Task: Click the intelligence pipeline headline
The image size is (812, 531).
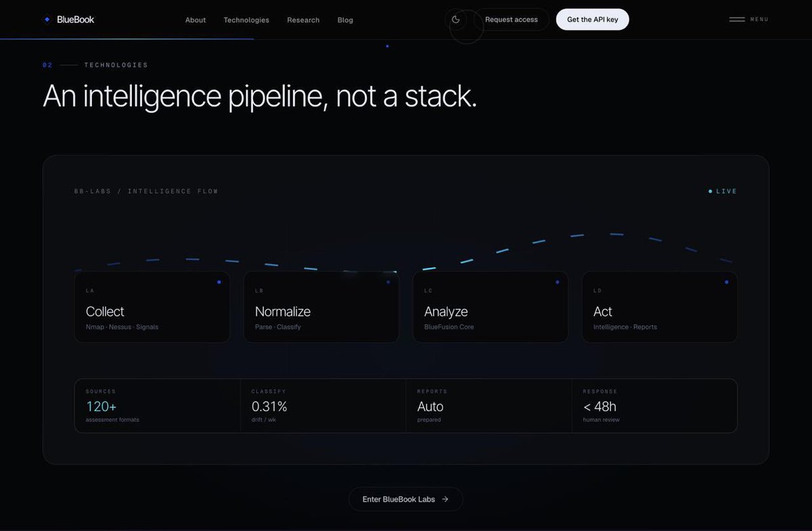Action: (x=260, y=96)
